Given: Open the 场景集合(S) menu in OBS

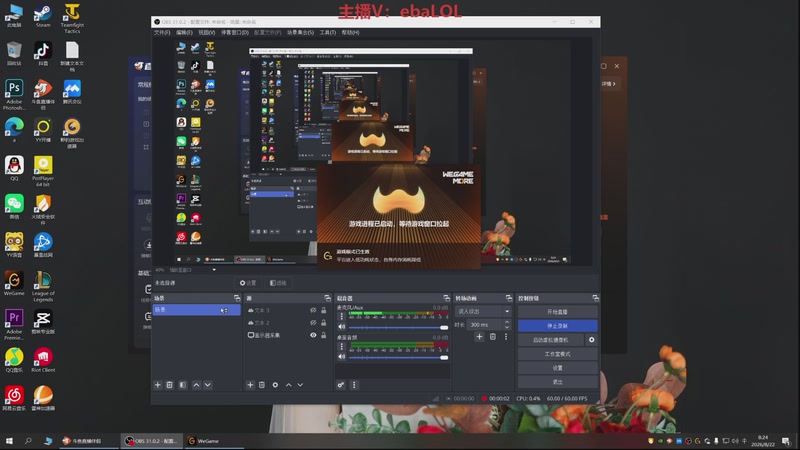Looking at the screenshot, I should coord(300,33).
